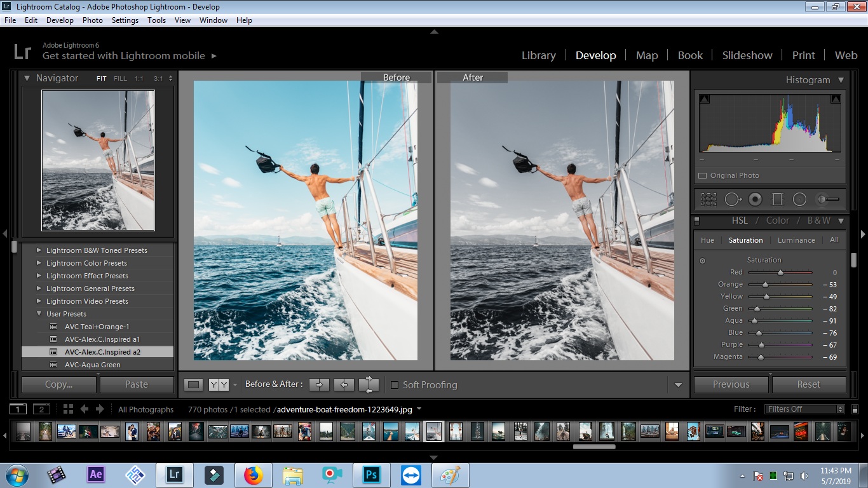Open Adobe After Effects from taskbar
Screen dimensions: 868x488
pos(96,474)
